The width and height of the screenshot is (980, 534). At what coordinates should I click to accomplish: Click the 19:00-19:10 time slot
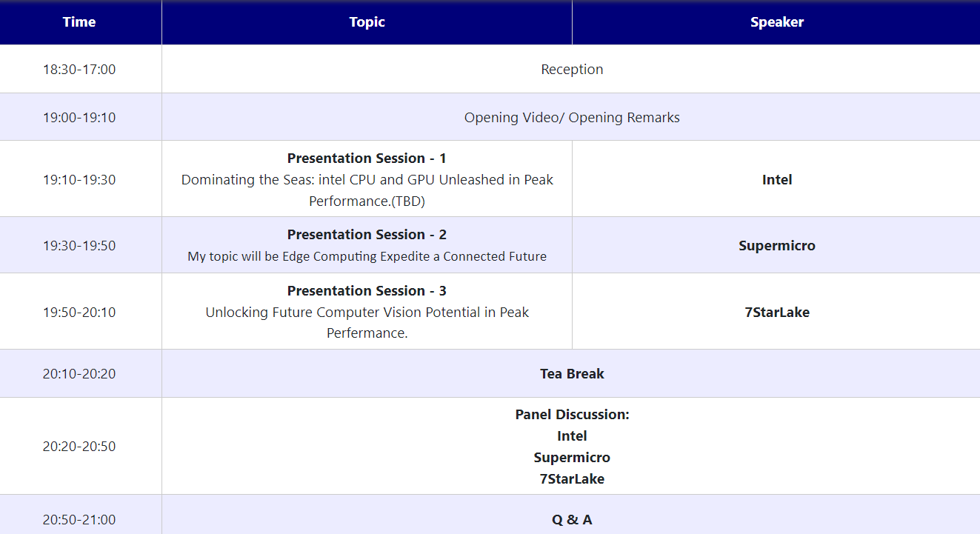coord(79,118)
